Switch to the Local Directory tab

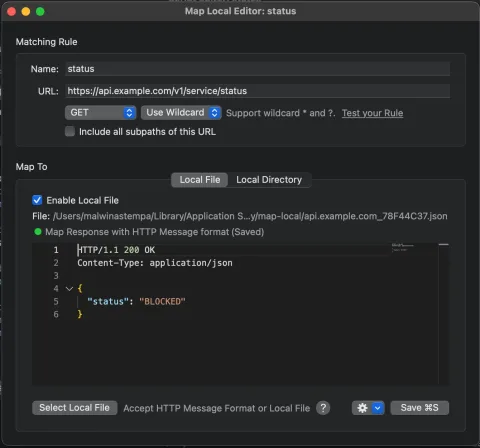click(x=269, y=180)
